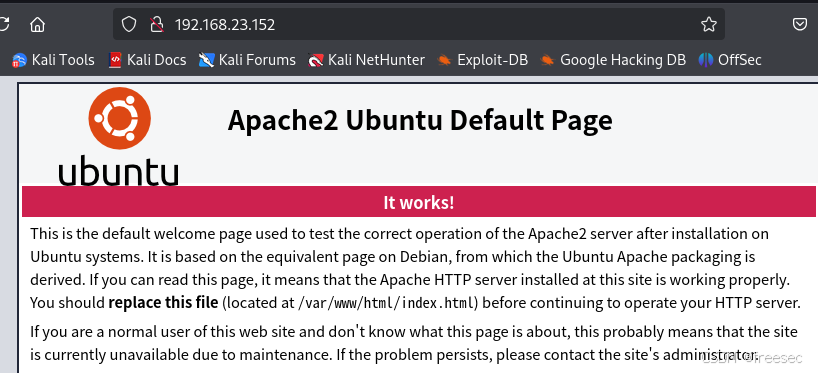Bookmark this page with the star icon
Image resolution: width=818 pixels, height=373 pixels.
pyautogui.click(x=708, y=24)
